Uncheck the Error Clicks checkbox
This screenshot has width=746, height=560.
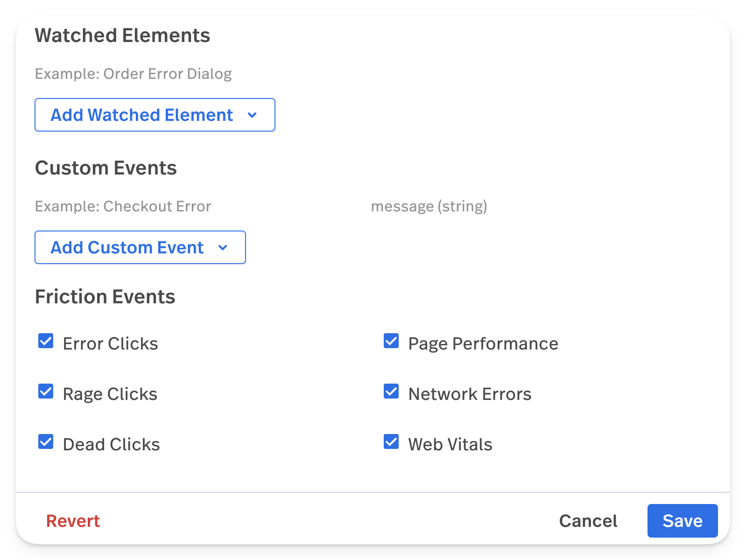point(46,341)
